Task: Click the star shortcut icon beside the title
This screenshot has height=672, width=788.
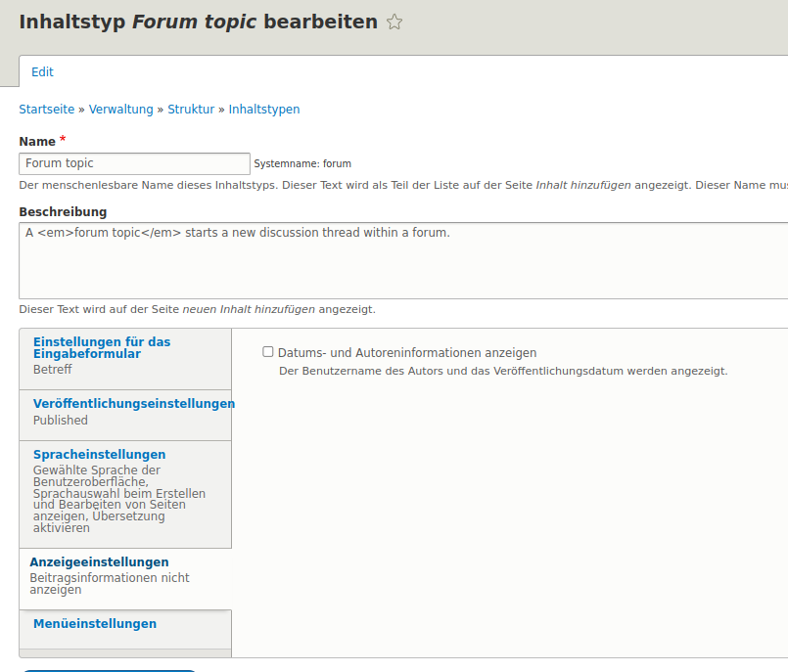Action: pyautogui.click(x=394, y=22)
